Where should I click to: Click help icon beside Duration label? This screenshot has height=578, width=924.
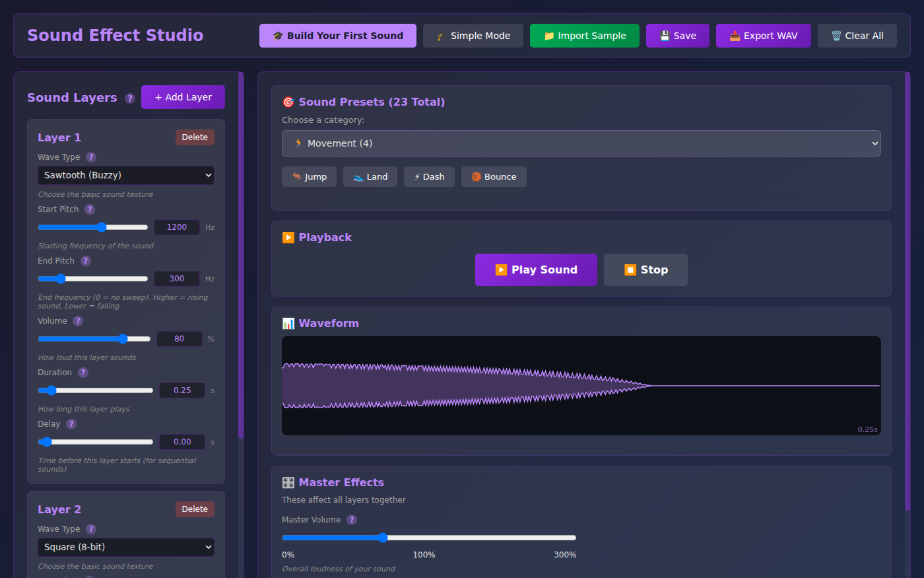pyautogui.click(x=83, y=373)
